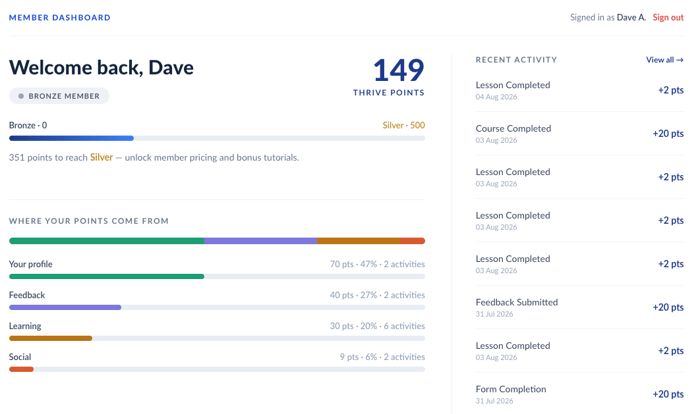700x414 pixels.
Task: Click the arrow icon beside View all
Action: (679, 60)
